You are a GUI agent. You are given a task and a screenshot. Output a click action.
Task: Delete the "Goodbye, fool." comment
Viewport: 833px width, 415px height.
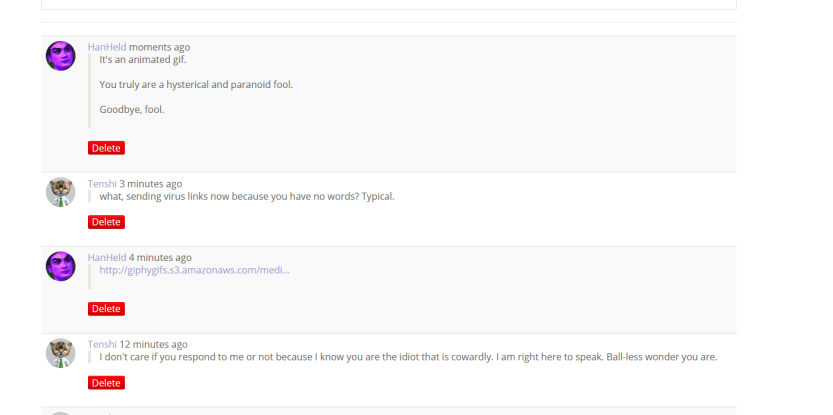tap(106, 148)
